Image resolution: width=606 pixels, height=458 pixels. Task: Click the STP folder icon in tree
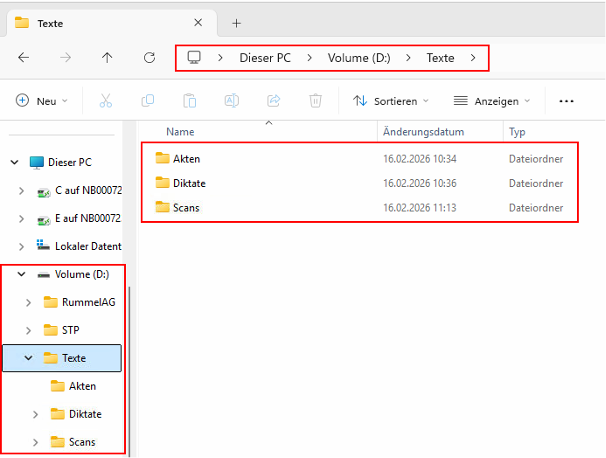click(51, 330)
